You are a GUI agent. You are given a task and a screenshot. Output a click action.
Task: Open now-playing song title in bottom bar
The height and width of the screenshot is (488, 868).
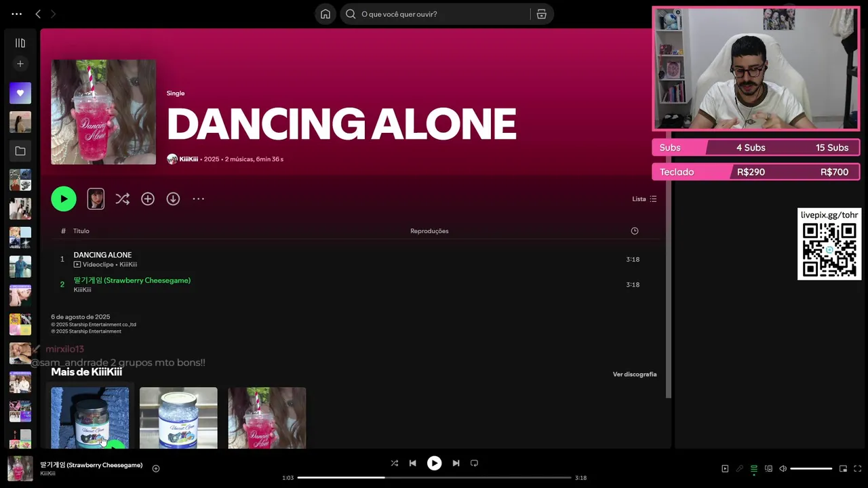tap(92, 465)
